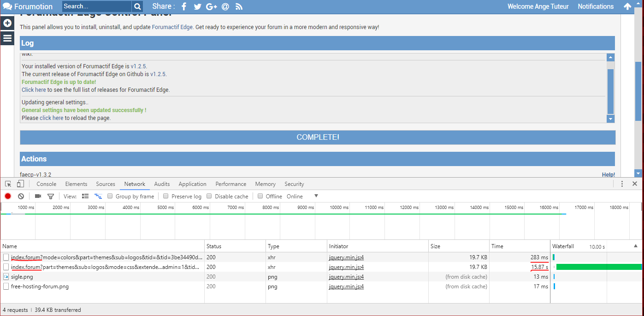Click 'click here' to reload the page
Screen dimensions: 644x316
pyautogui.click(x=52, y=118)
